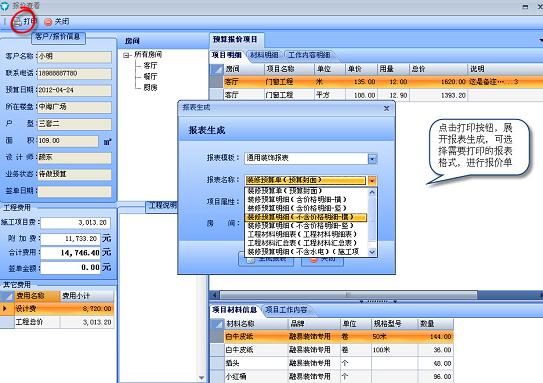Select 装修预算明细（不含水电）option
Image resolution: width=543 pixels, height=383 pixels.
pos(306,251)
